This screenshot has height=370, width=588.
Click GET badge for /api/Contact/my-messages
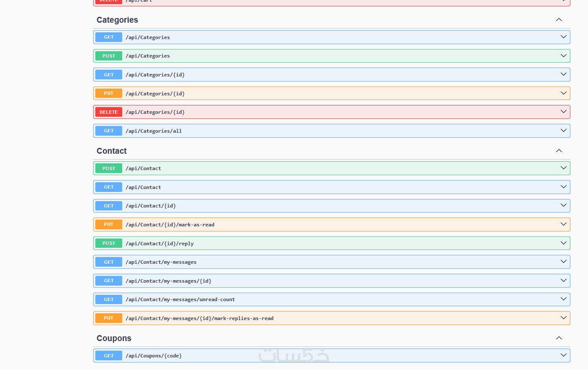click(109, 262)
